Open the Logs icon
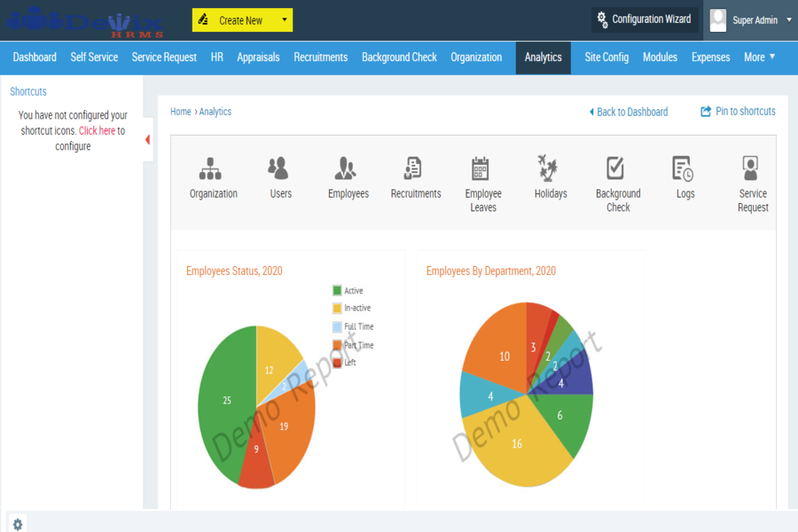 click(x=683, y=168)
